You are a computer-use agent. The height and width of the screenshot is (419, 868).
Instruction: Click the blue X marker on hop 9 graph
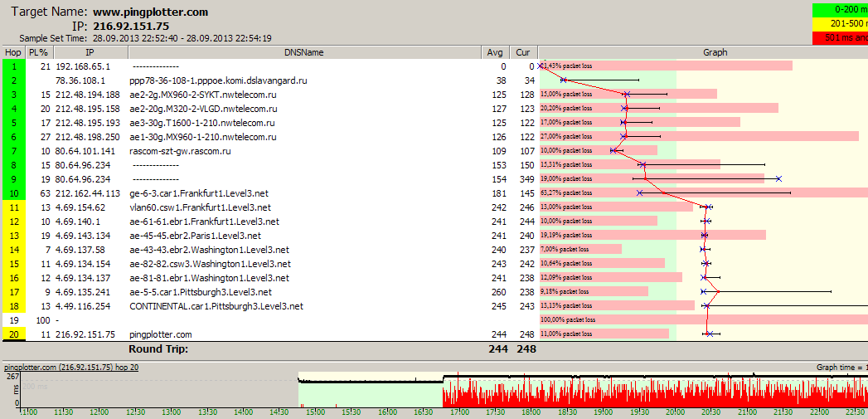pos(778,178)
